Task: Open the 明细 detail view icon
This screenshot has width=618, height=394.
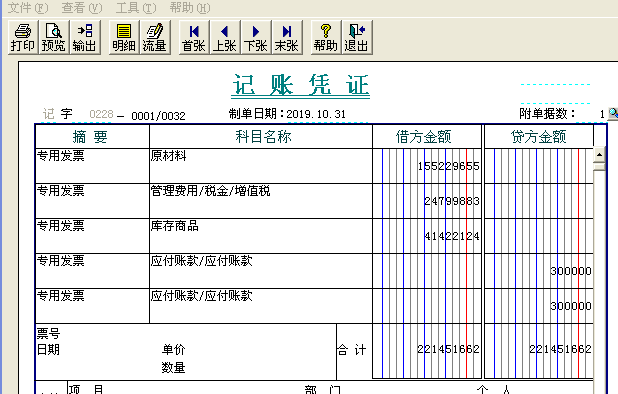Action: coord(124,37)
